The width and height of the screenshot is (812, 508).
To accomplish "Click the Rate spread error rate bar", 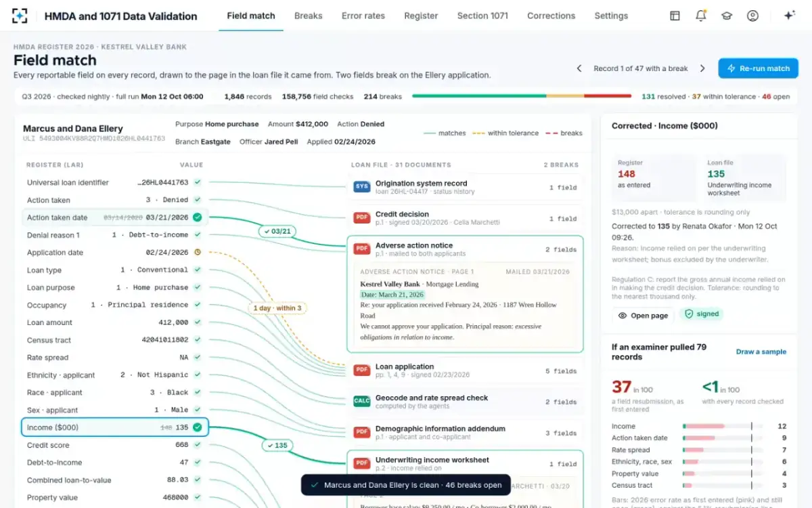I will [x=723, y=450].
